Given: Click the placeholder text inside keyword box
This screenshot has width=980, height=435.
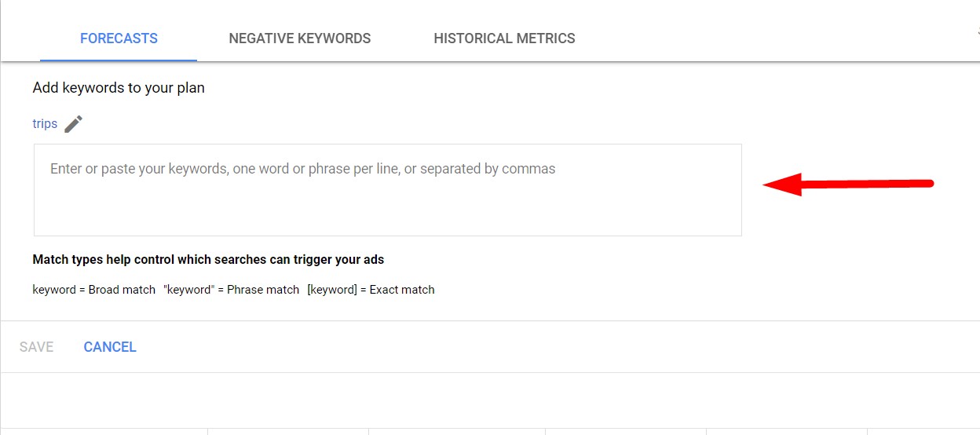Looking at the screenshot, I should point(302,169).
